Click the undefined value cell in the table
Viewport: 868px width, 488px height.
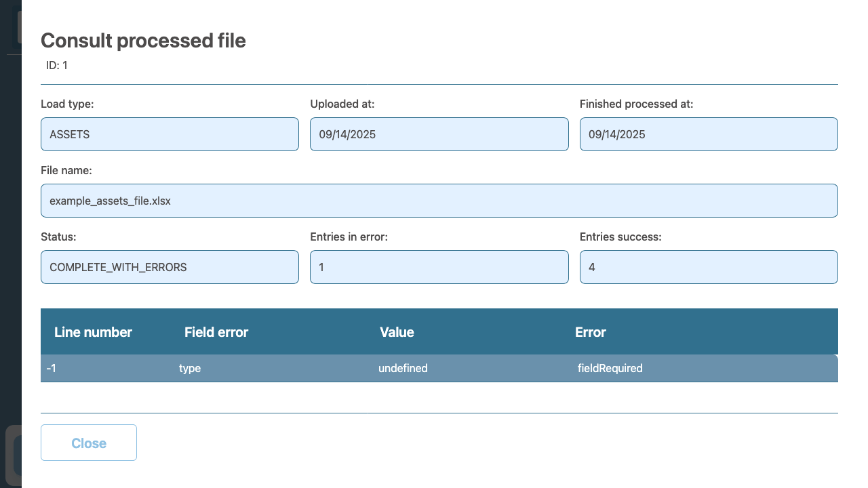403,368
